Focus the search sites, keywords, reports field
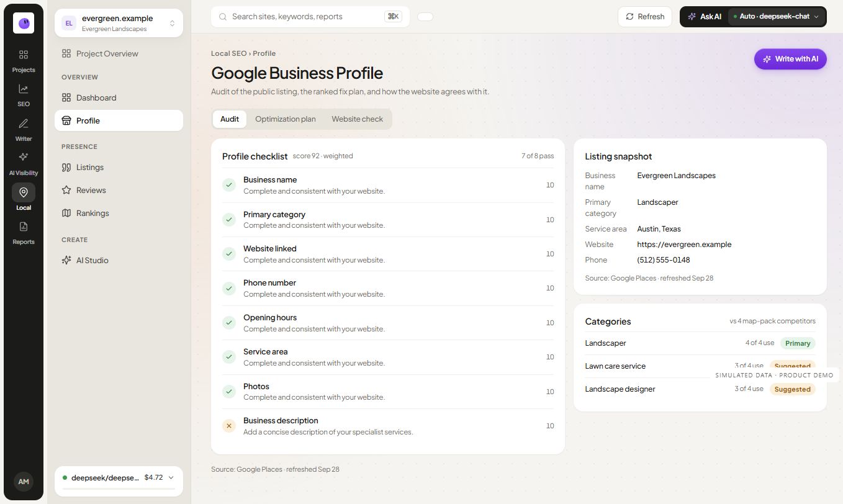This screenshot has width=843, height=504. (310, 17)
